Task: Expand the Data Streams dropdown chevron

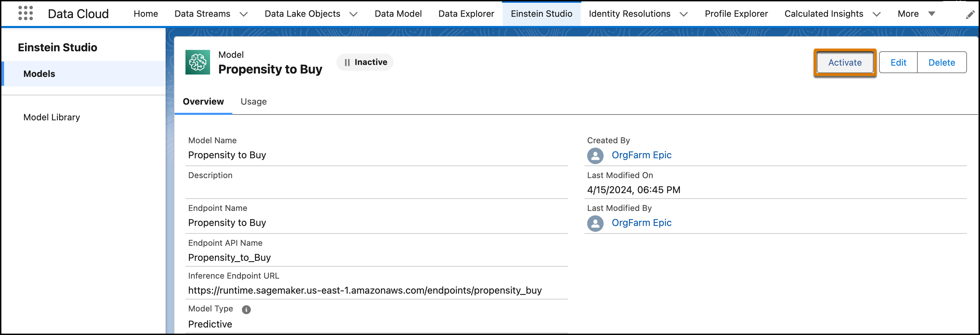Action: (x=244, y=14)
